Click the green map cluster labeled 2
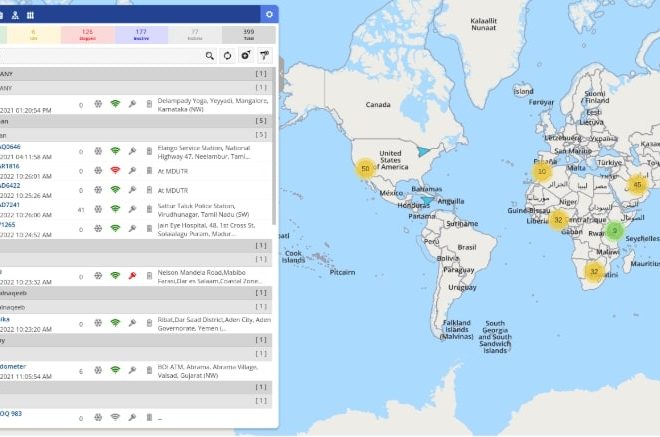Viewport: 660px width, 437px height. tap(615, 232)
